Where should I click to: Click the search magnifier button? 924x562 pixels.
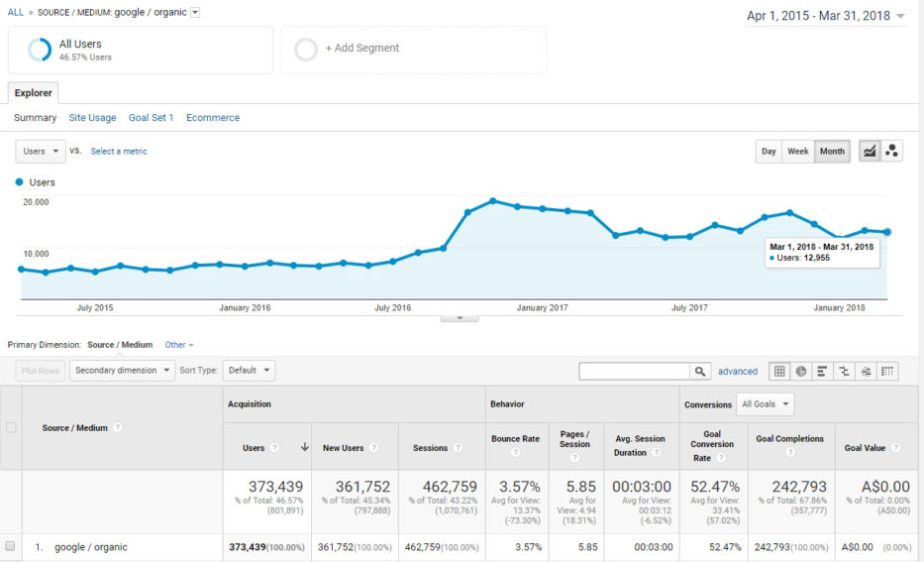(701, 372)
